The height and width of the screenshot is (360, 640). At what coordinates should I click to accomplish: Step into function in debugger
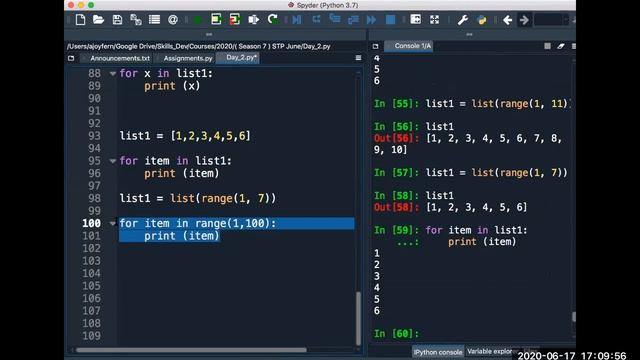pos(335,19)
